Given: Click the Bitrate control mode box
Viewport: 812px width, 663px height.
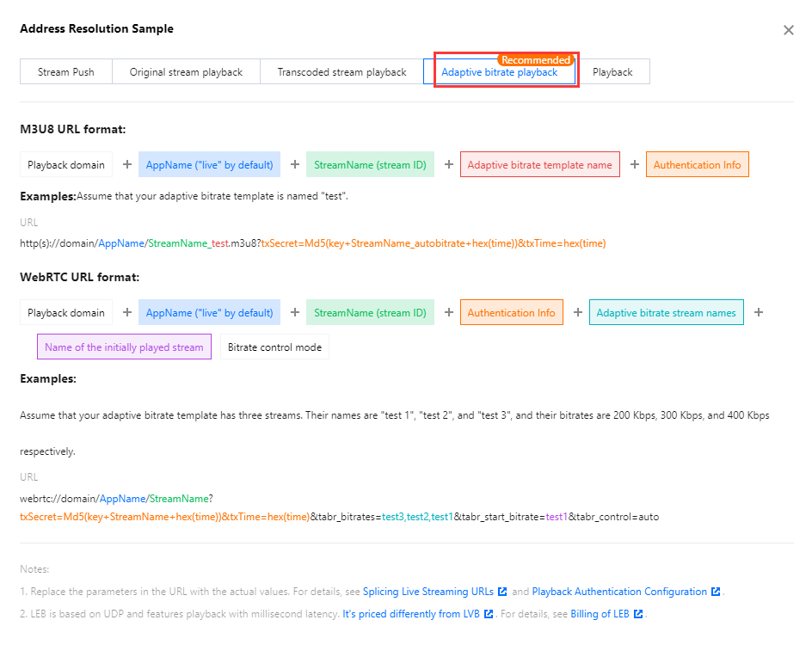Looking at the screenshot, I should click(274, 347).
